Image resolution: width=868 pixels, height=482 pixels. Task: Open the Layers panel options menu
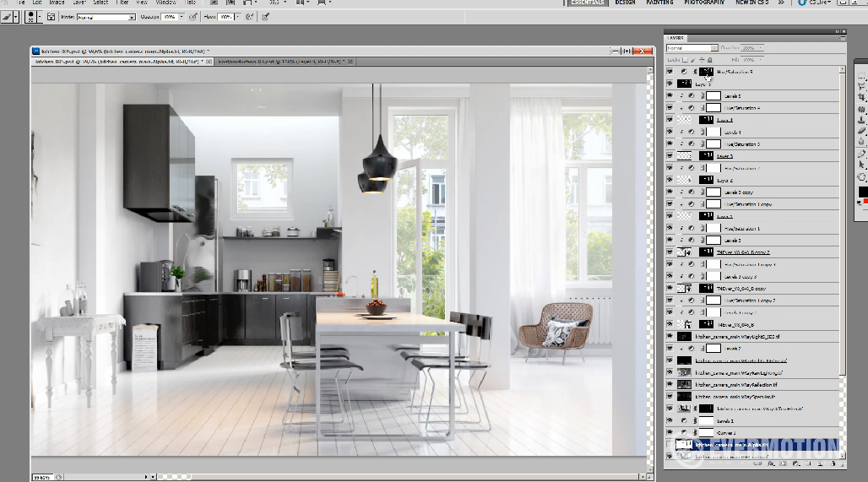pyautogui.click(x=842, y=38)
